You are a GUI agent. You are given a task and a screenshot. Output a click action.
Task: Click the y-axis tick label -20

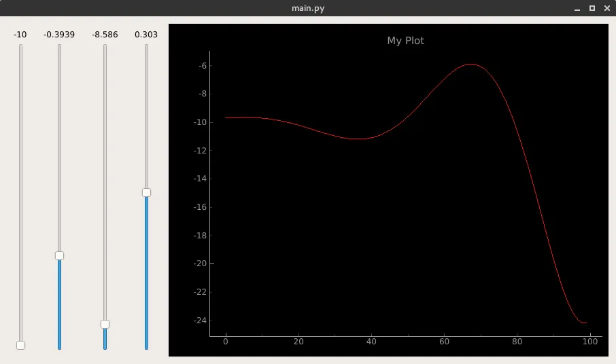(200, 263)
